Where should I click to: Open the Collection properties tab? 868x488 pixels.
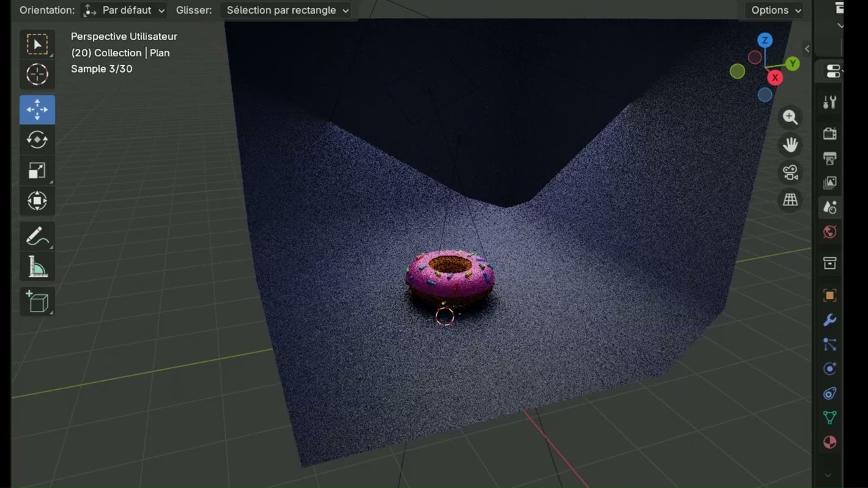[x=830, y=263]
